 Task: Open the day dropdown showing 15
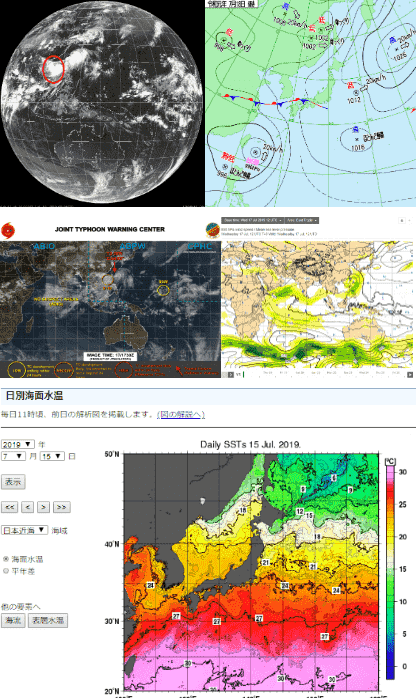52,456
